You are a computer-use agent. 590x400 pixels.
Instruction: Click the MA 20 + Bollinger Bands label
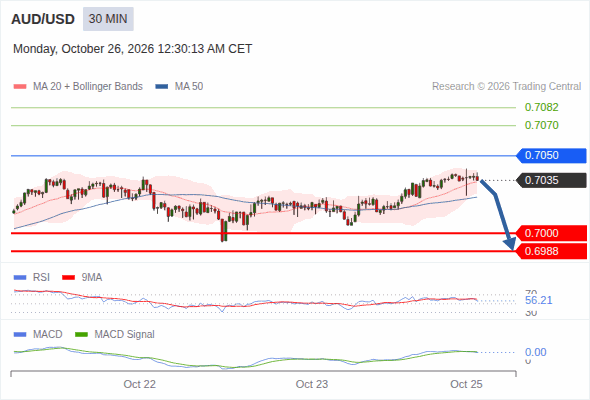tap(88, 87)
